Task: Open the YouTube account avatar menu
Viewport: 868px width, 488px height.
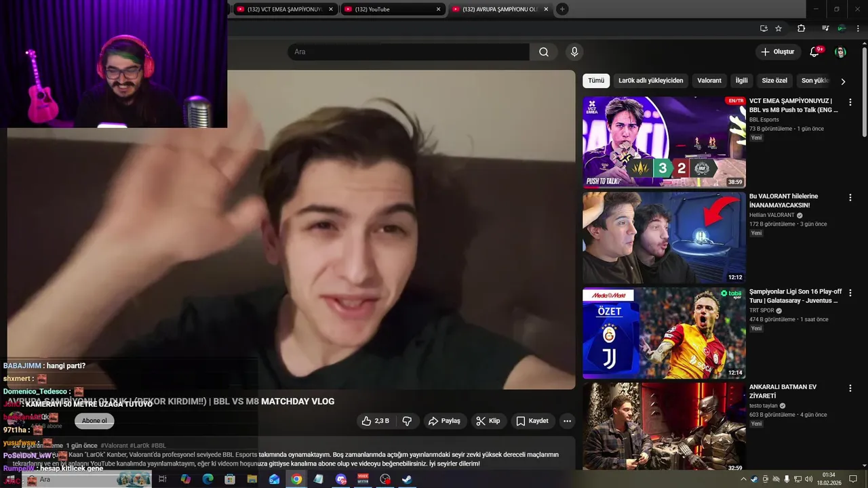Action: pos(840,52)
